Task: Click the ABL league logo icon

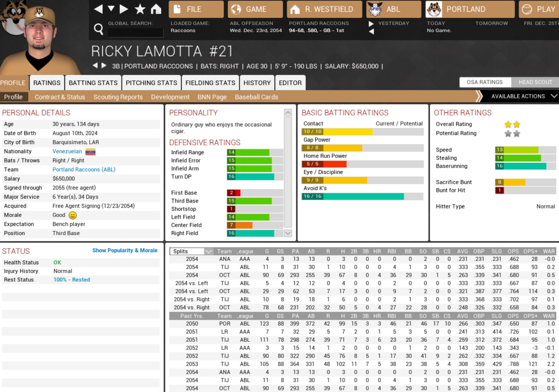Action: tap(375, 9)
